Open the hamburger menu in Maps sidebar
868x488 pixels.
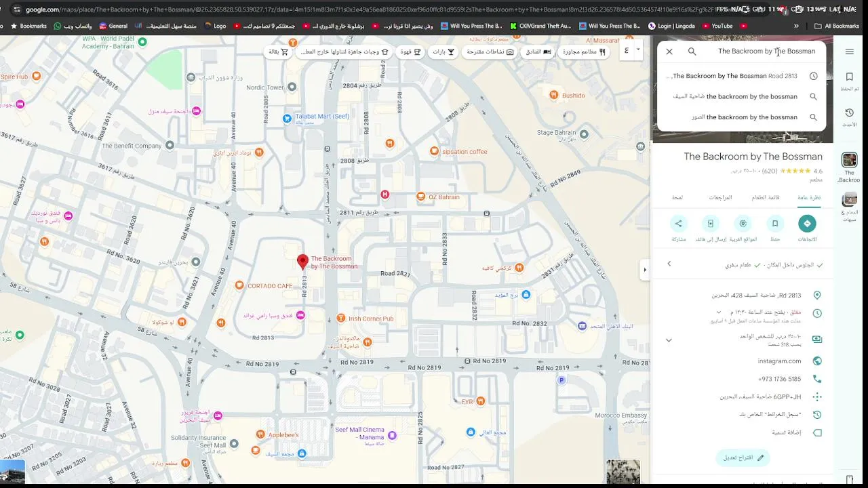[849, 52]
